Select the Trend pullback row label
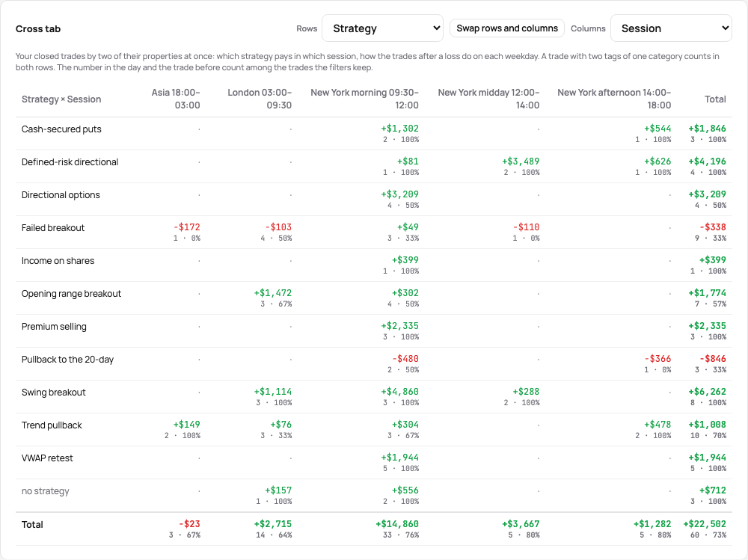The image size is (748, 560). (x=52, y=425)
